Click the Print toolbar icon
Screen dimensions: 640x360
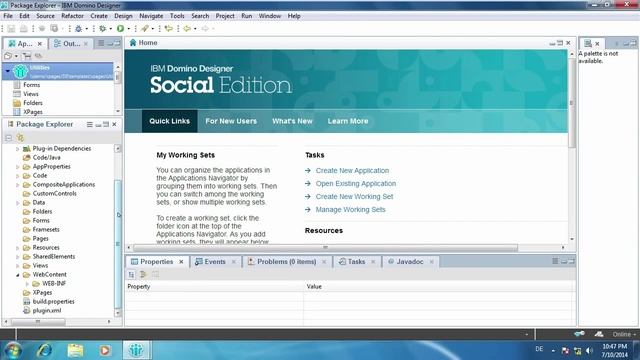coord(24,29)
